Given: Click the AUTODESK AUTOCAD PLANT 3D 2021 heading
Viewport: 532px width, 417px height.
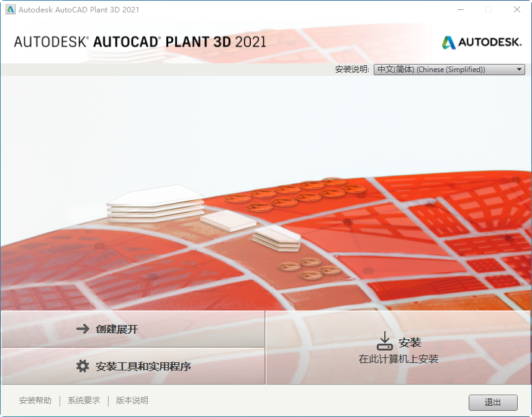Looking at the screenshot, I should tap(140, 42).
